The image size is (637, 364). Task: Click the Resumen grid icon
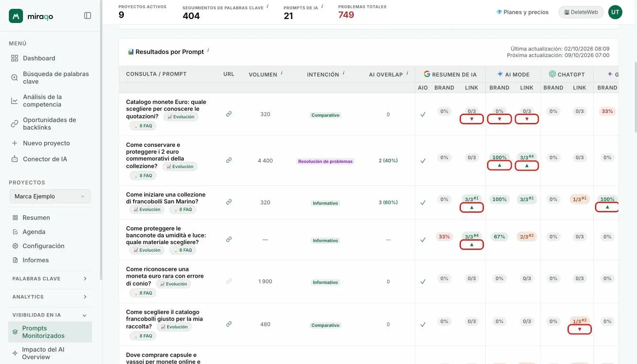pos(15,218)
